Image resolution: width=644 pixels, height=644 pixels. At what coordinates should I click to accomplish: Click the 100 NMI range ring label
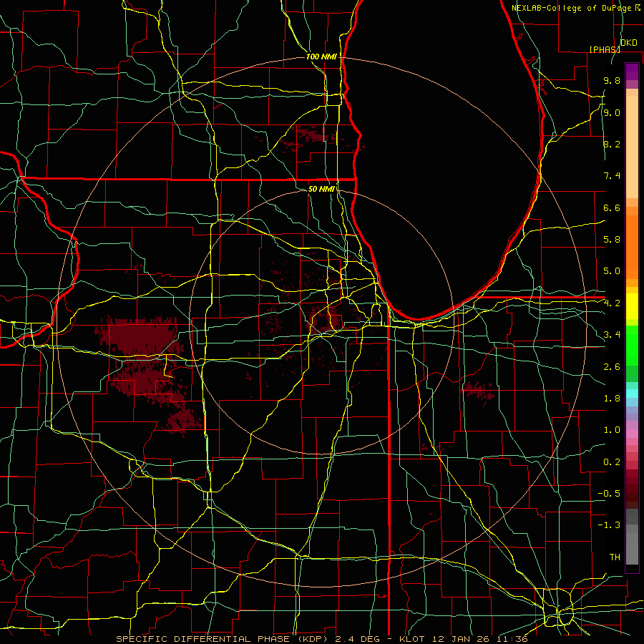[321, 57]
